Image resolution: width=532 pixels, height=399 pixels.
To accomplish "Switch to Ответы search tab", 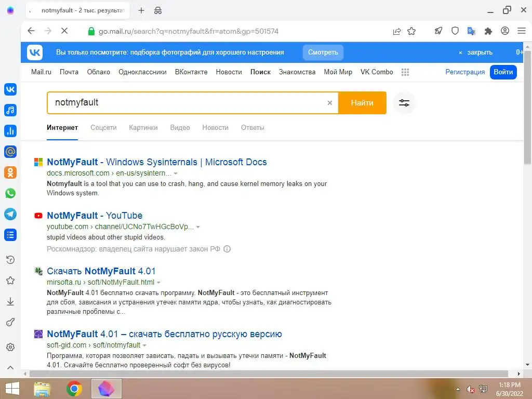I will coord(252,128).
